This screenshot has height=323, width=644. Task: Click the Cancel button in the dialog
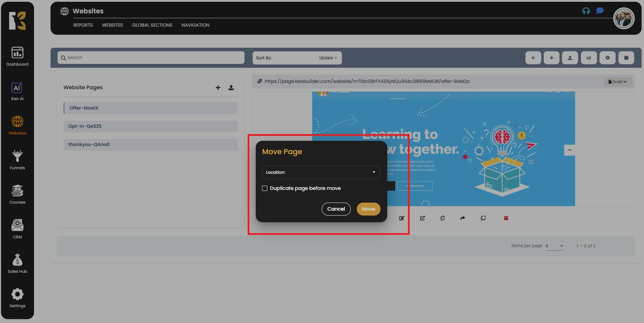pos(336,209)
